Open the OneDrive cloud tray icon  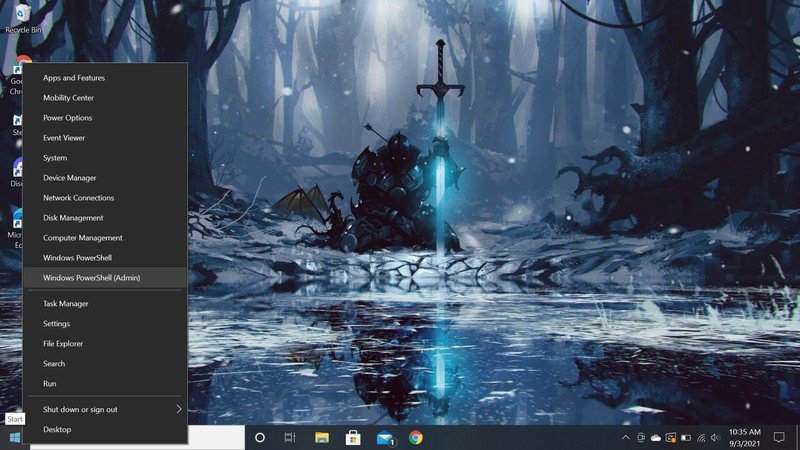656,438
